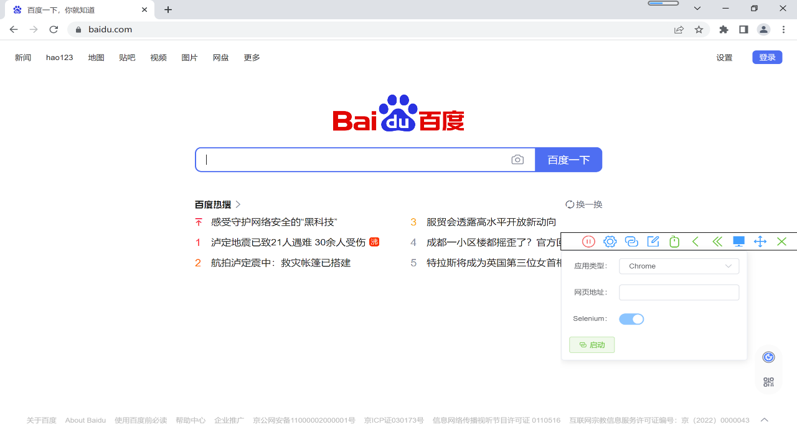This screenshot has height=430, width=797.
Task: Click the green mouse icon in floating toolbar
Action: point(674,242)
